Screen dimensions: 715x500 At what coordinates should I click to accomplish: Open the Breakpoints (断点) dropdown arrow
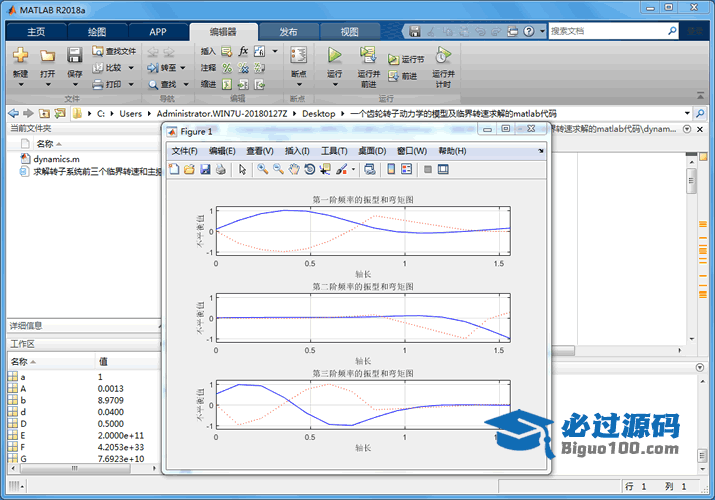tap(299, 84)
